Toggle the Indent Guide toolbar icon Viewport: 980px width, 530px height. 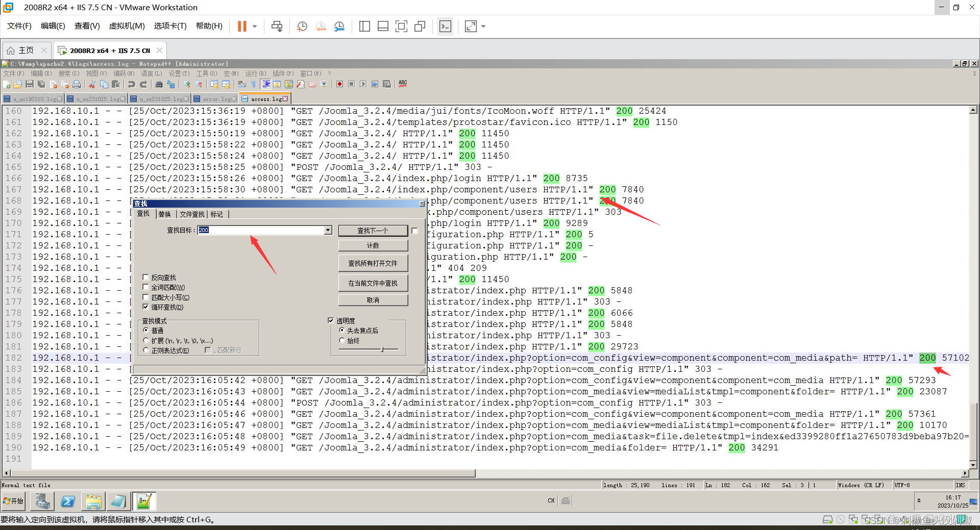tap(266, 84)
